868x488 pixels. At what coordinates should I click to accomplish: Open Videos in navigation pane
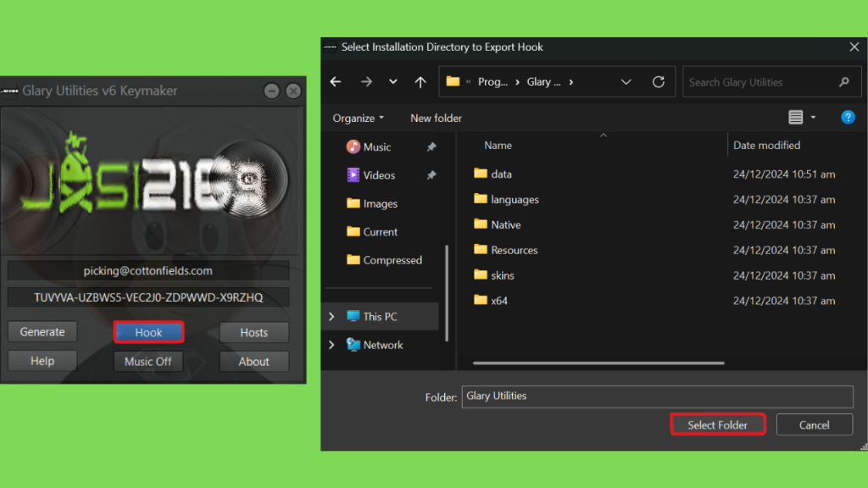379,175
